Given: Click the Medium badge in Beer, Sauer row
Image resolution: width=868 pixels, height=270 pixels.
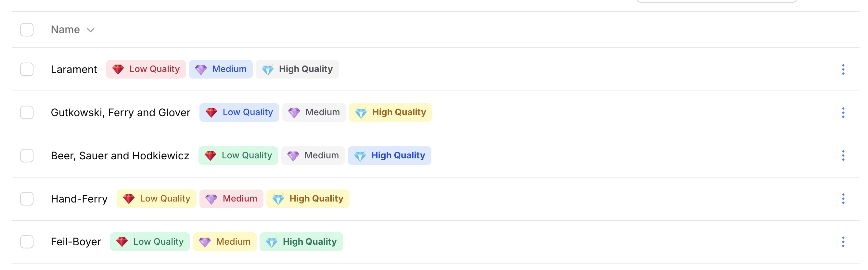Looking at the screenshot, I should point(313,155).
